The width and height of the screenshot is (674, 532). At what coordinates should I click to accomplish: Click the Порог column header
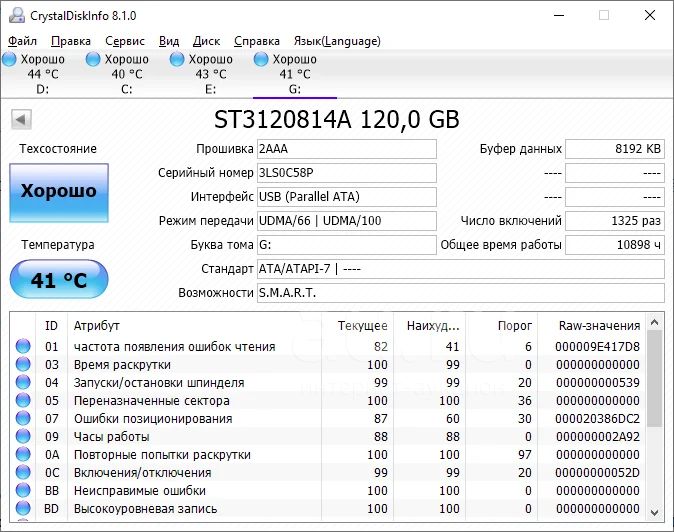click(x=501, y=326)
